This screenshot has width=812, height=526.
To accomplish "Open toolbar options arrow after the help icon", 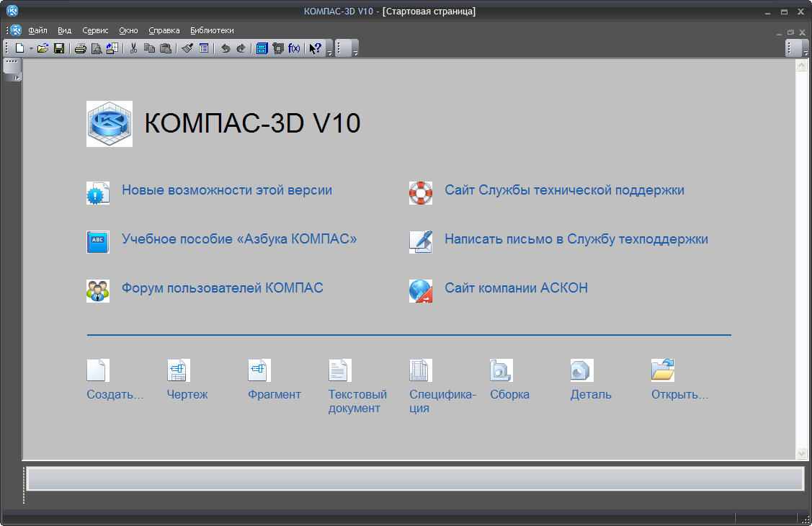I will pyautogui.click(x=329, y=49).
